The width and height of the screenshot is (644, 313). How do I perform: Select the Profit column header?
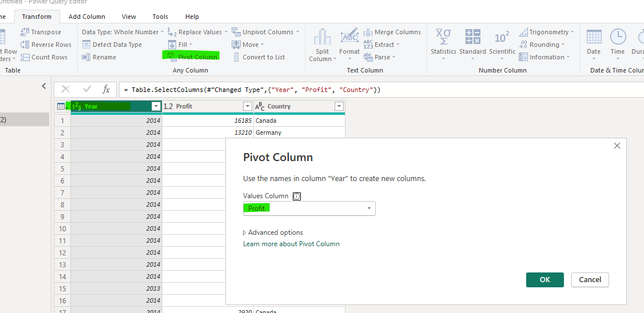pyautogui.click(x=208, y=106)
